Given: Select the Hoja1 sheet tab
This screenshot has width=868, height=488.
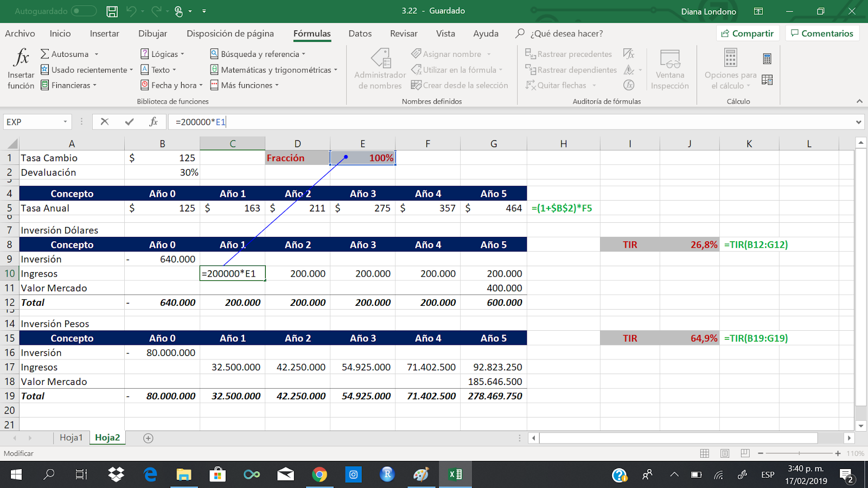Looking at the screenshot, I should pos(71,437).
